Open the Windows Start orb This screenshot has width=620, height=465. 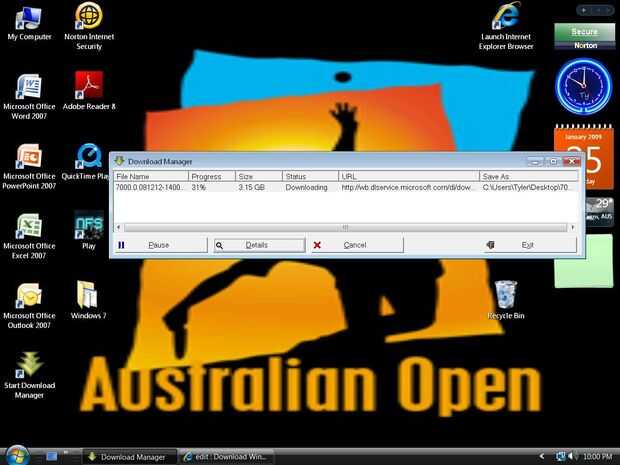[17, 455]
